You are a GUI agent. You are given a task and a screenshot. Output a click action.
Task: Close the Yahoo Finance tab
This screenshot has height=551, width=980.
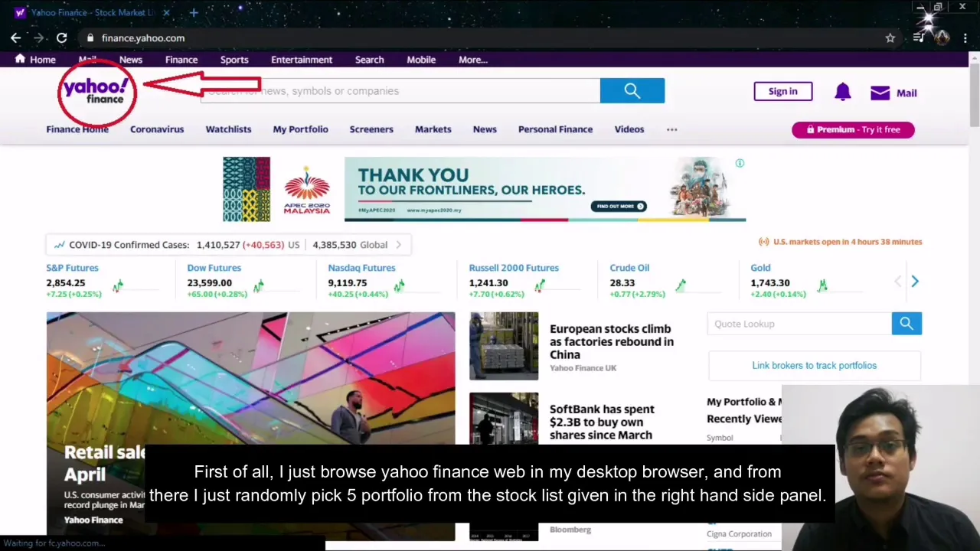click(166, 12)
